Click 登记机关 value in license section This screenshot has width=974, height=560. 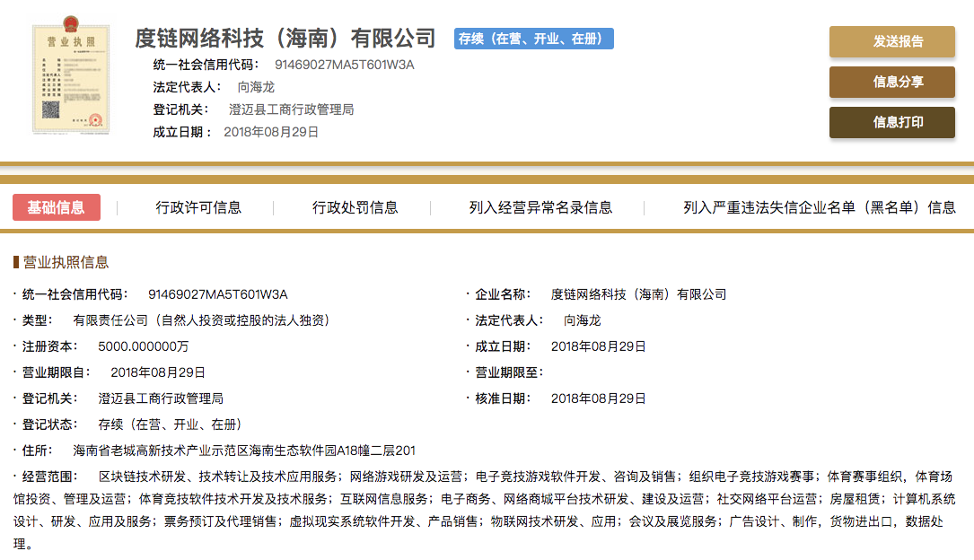coord(161,398)
